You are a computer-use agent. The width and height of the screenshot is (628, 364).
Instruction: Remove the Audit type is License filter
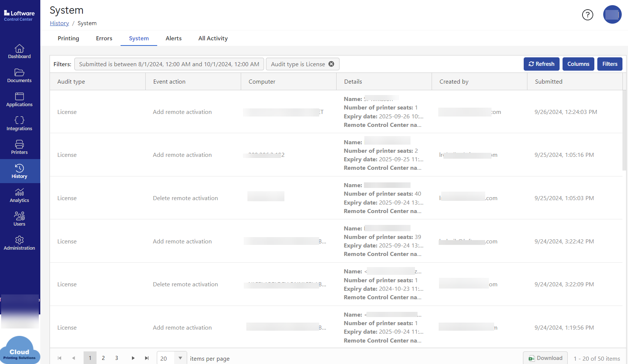(x=331, y=64)
